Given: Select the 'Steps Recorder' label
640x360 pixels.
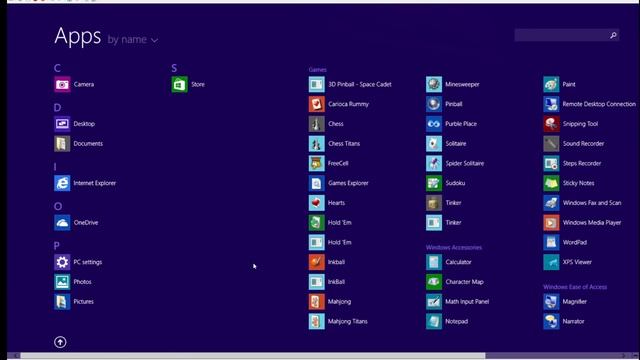Looking at the screenshot, I should (x=582, y=163).
